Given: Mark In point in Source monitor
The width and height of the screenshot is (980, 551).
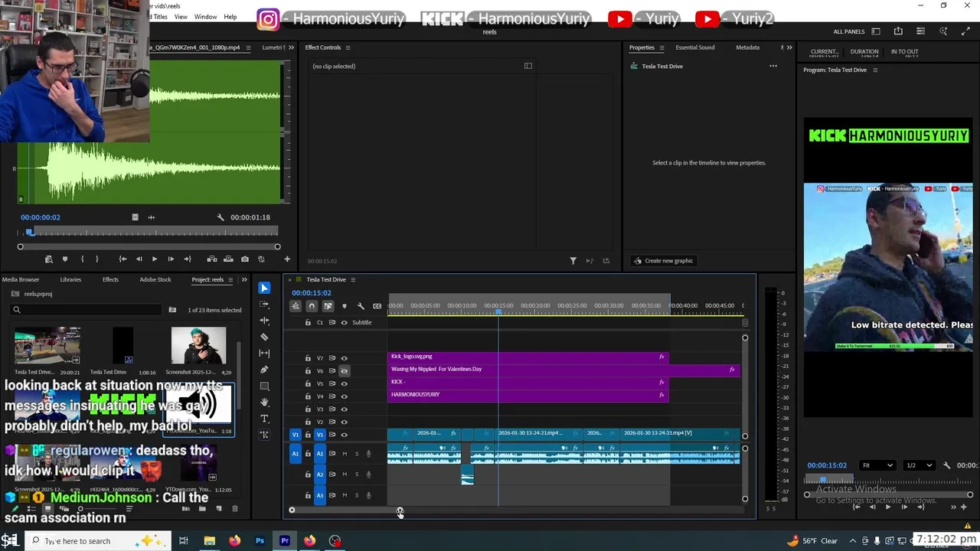Looking at the screenshot, I should (x=82, y=259).
